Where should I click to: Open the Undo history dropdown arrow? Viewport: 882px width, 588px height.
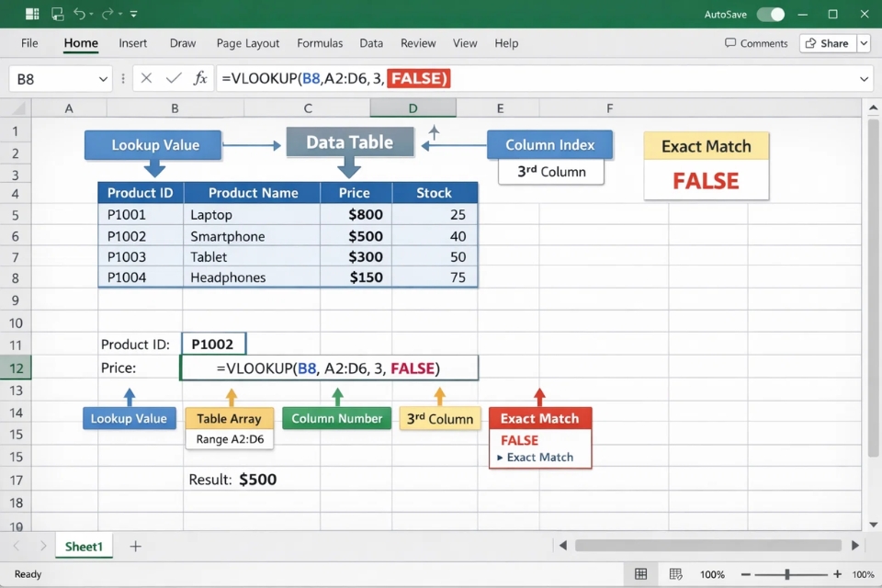(91, 14)
